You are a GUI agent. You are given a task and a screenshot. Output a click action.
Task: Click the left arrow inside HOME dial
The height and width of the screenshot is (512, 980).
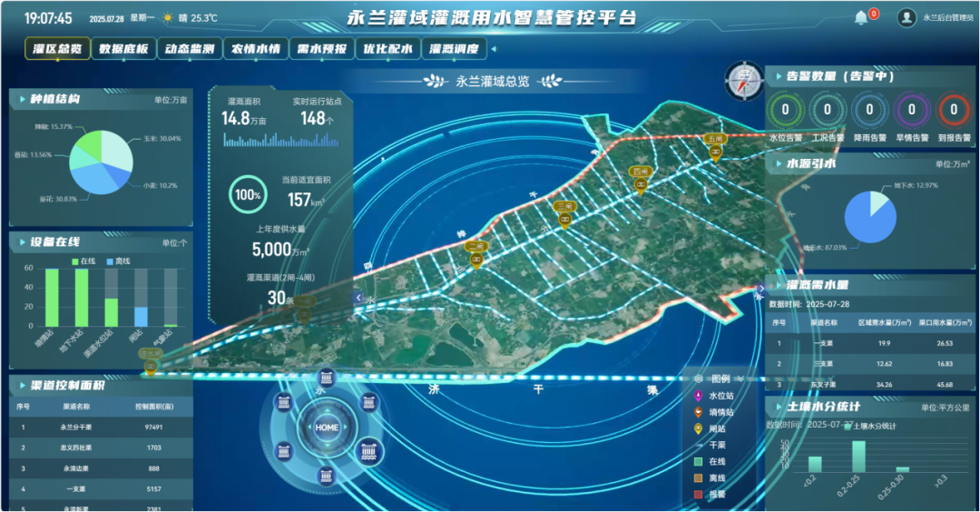click(309, 428)
